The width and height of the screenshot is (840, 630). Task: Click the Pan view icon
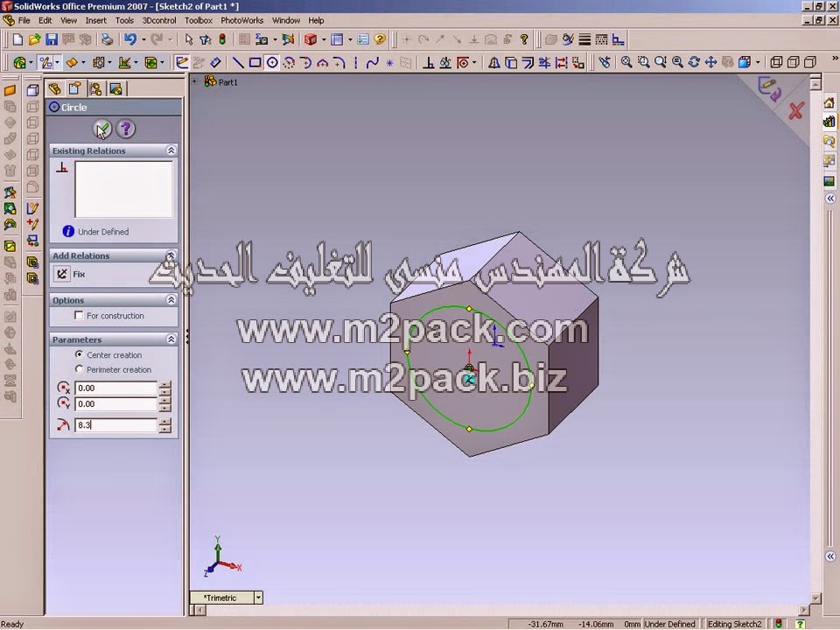(x=710, y=63)
